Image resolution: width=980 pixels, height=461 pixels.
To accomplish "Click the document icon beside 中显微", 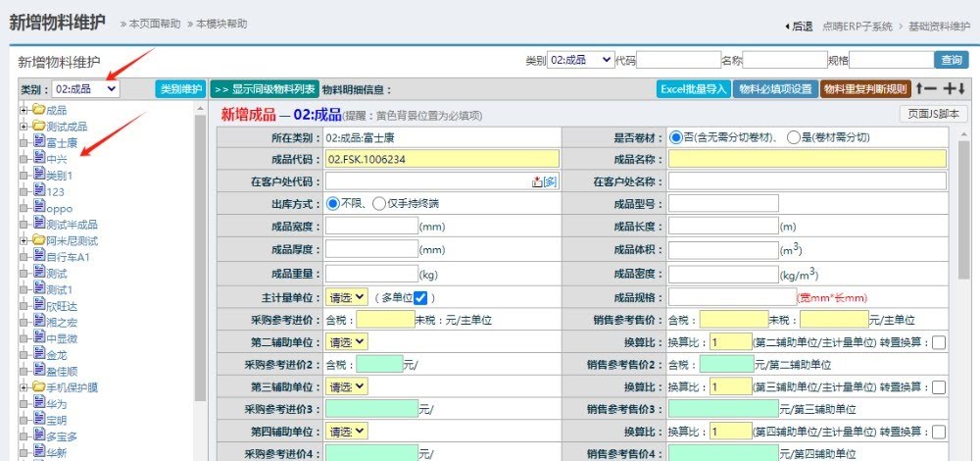I will pyautogui.click(x=39, y=337).
